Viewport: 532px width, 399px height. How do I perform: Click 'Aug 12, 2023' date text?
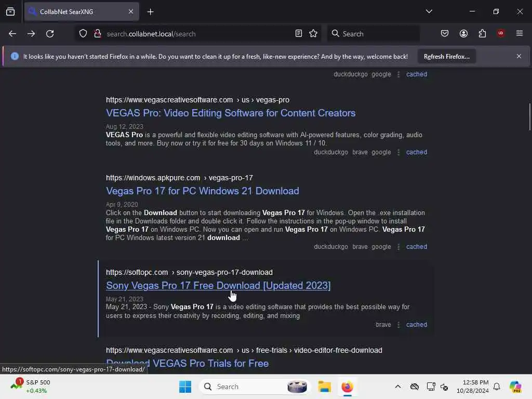tap(125, 127)
